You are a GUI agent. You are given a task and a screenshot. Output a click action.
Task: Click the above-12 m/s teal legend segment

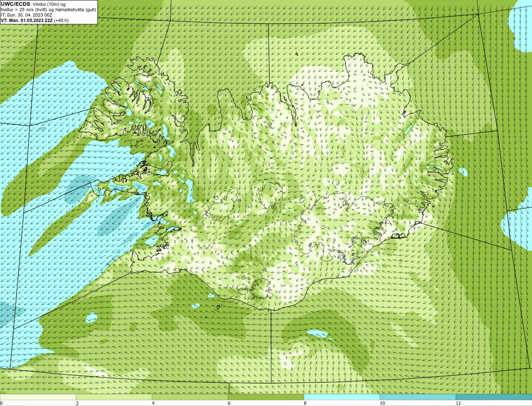coord(494,397)
